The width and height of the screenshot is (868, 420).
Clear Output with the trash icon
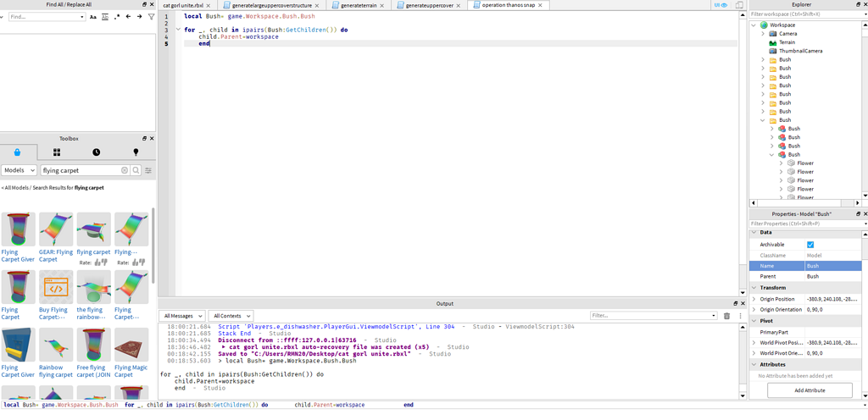pyautogui.click(x=726, y=316)
